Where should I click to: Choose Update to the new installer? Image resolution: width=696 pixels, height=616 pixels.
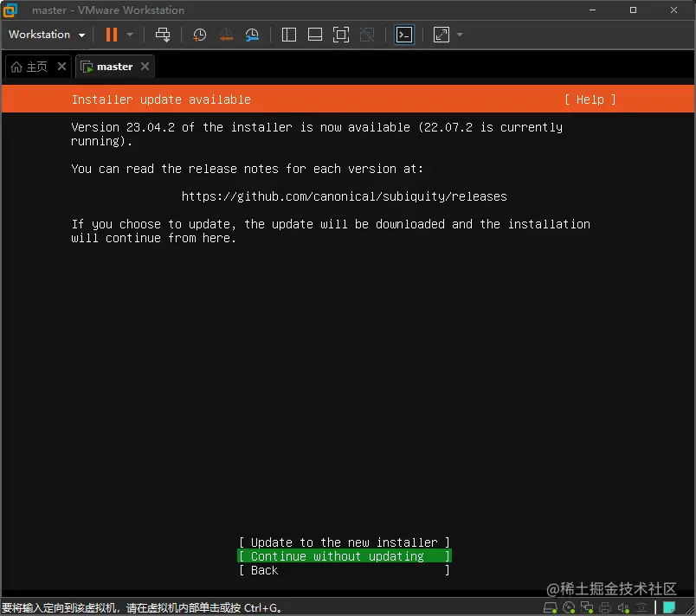point(345,542)
